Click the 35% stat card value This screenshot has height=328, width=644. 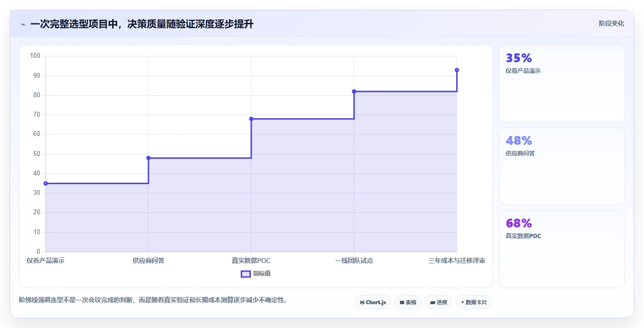pos(519,58)
